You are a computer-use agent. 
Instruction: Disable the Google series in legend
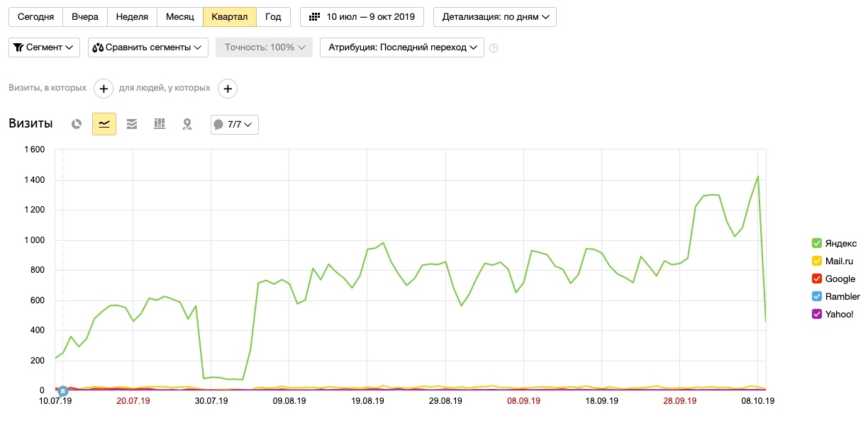(x=816, y=279)
